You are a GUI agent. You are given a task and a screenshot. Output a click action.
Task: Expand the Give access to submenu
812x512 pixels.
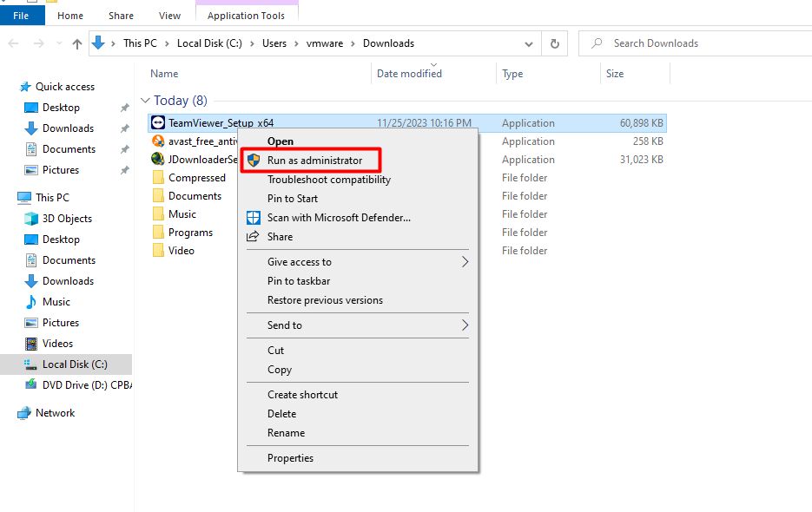coord(358,262)
